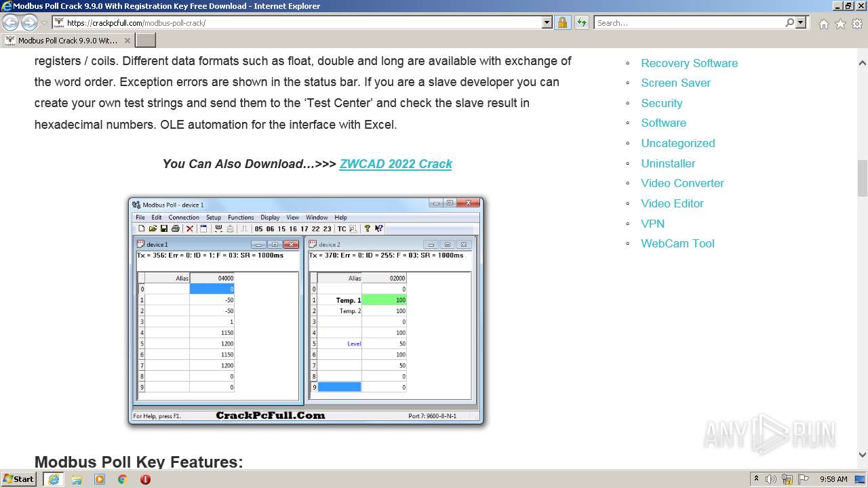Open the Home page icon
Screen dimensions: 868x488
coord(823,23)
